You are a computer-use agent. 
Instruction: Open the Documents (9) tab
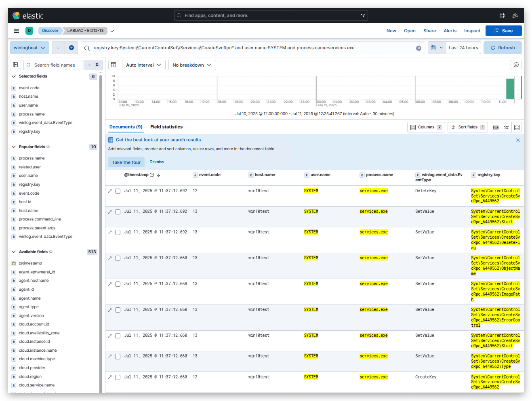[x=126, y=127]
